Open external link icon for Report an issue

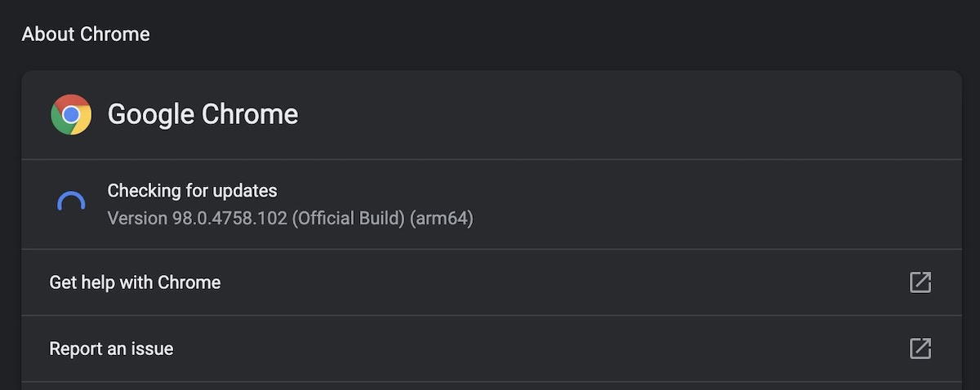(920, 348)
